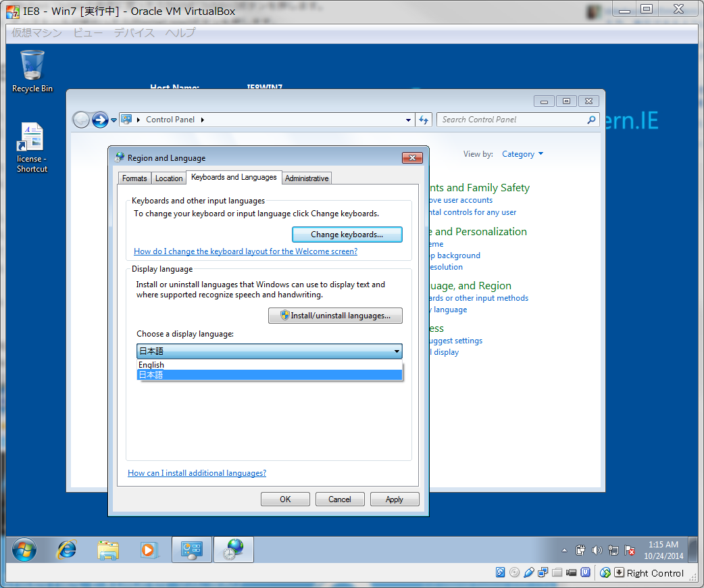Open the Windows Start menu orb
704x588 pixels.
coord(24,549)
